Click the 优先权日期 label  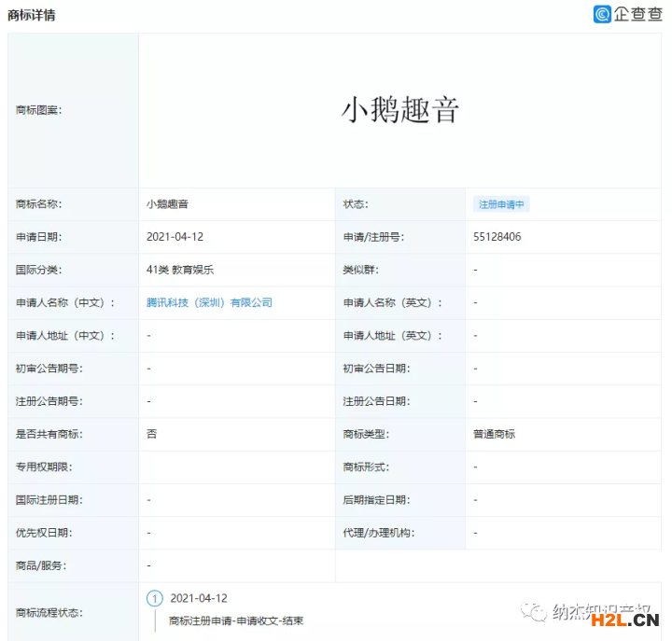click(x=44, y=533)
